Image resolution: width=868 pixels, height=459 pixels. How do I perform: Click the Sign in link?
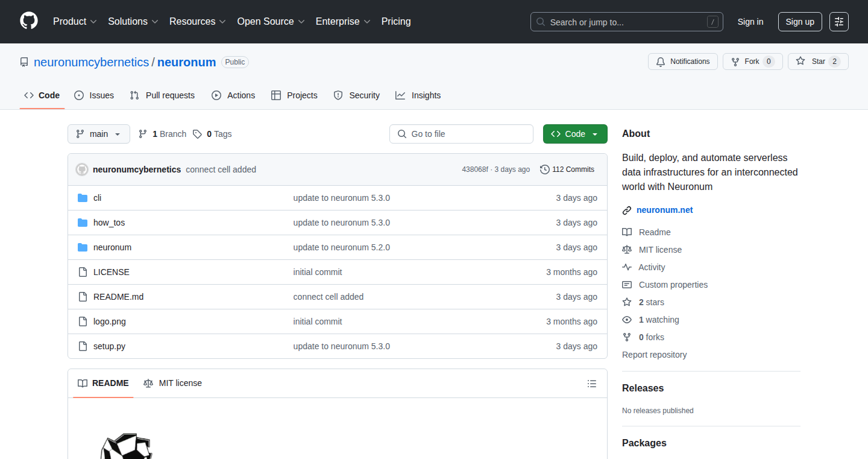tap(750, 22)
